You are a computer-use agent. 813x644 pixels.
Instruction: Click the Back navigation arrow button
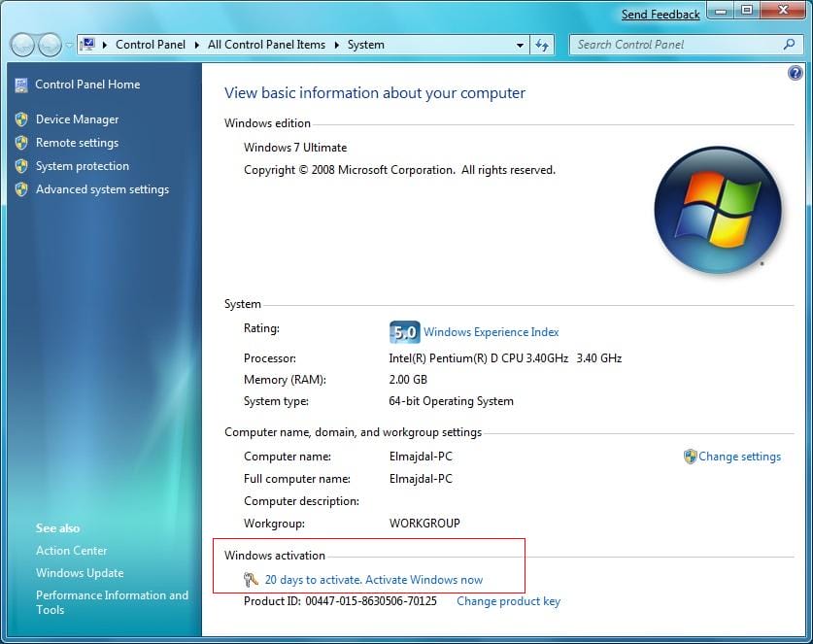[x=22, y=45]
